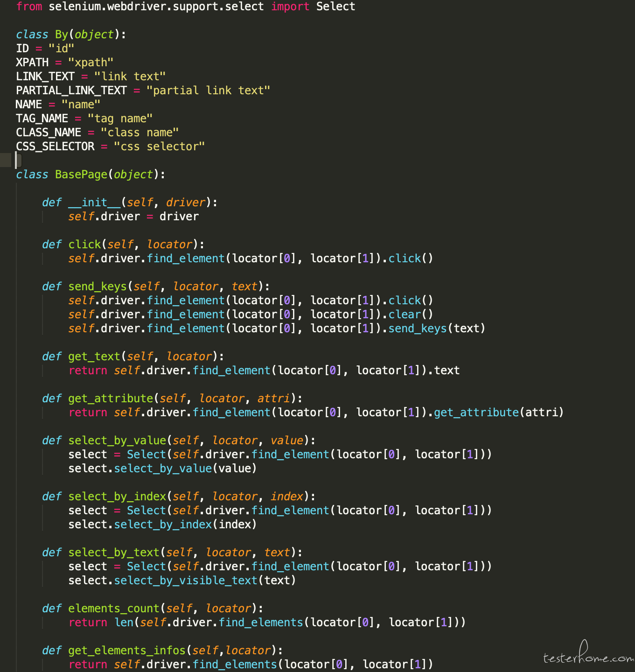Click the 'class By(object):' line
635x672 pixels.
click(x=71, y=35)
